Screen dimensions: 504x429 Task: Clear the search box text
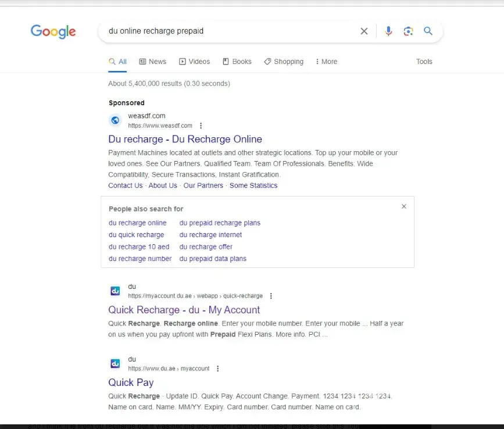click(x=364, y=31)
